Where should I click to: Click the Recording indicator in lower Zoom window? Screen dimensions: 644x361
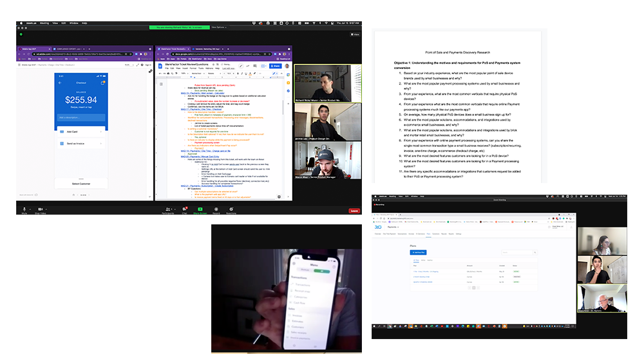pos(379,204)
